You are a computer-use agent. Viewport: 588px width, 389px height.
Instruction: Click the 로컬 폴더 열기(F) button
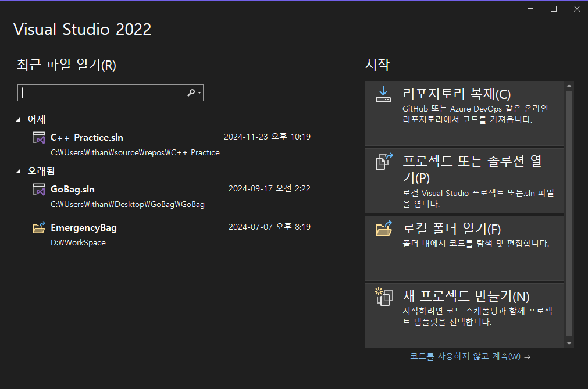click(x=464, y=248)
